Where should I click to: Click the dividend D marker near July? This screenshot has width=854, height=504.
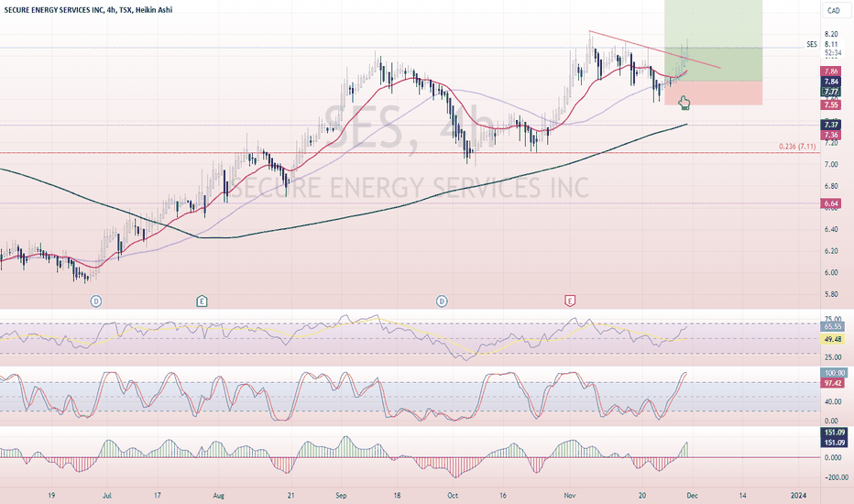[x=96, y=301]
